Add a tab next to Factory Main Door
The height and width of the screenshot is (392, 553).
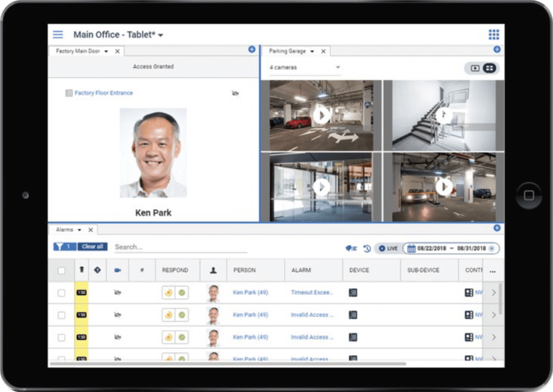pos(252,50)
